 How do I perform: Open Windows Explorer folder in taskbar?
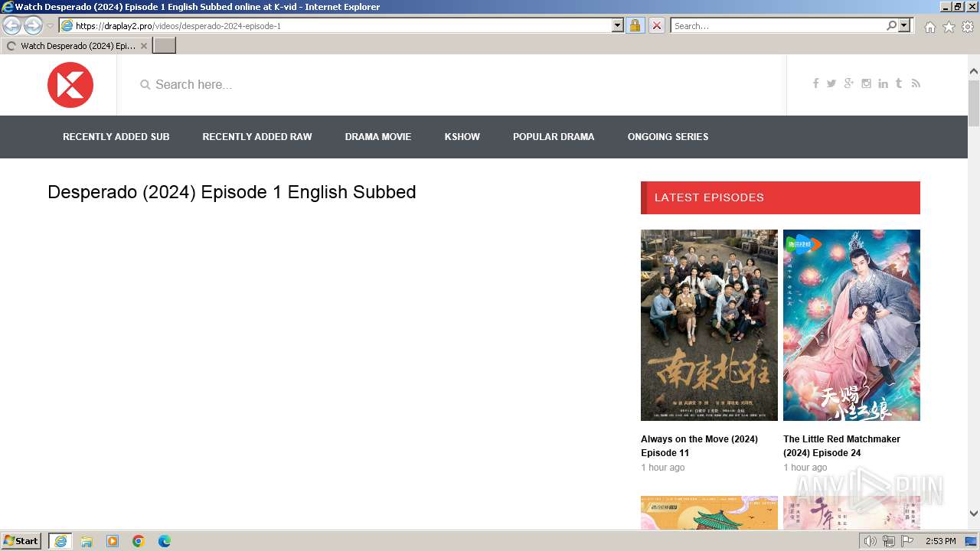(87, 541)
